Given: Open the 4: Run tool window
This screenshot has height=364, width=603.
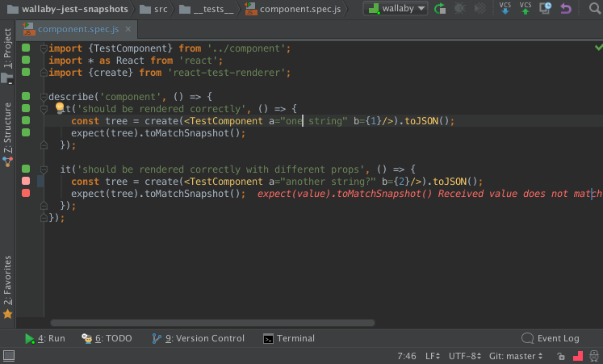Looking at the screenshot, I should (44, 338).
